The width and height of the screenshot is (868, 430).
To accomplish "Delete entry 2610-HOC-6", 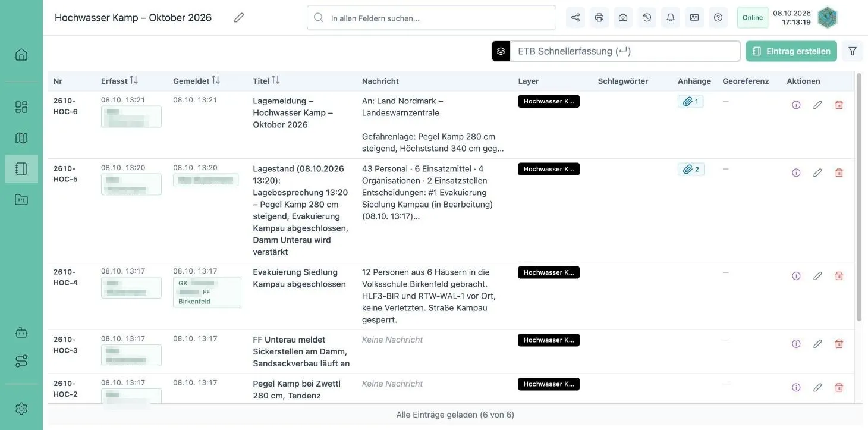I will (x=839, y=105).
